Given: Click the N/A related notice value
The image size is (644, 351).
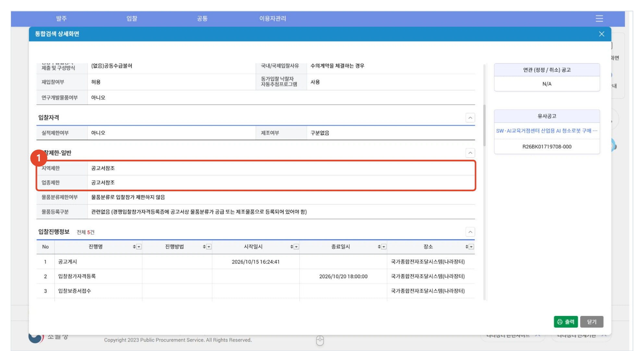Looking at the screenshot, I should [x=547, y=84].
